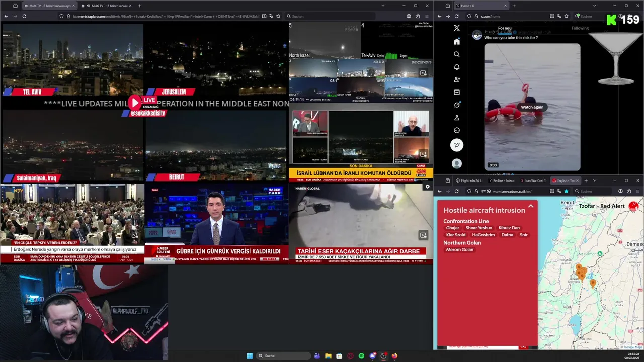Click the Shear Yeshuv location chip
The height and width of the screenshot is (362, 644).
478,228
